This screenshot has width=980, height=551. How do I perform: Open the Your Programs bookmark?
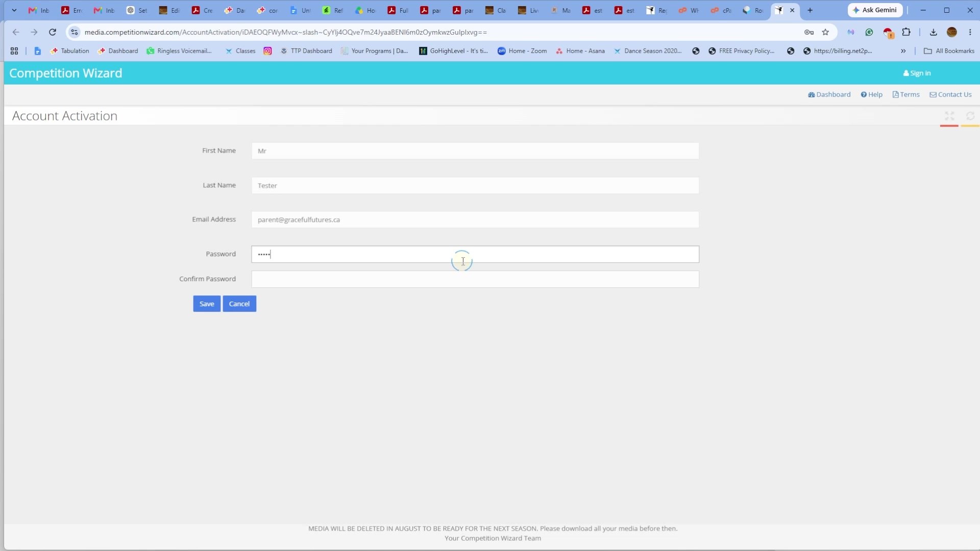coord(375,51)
